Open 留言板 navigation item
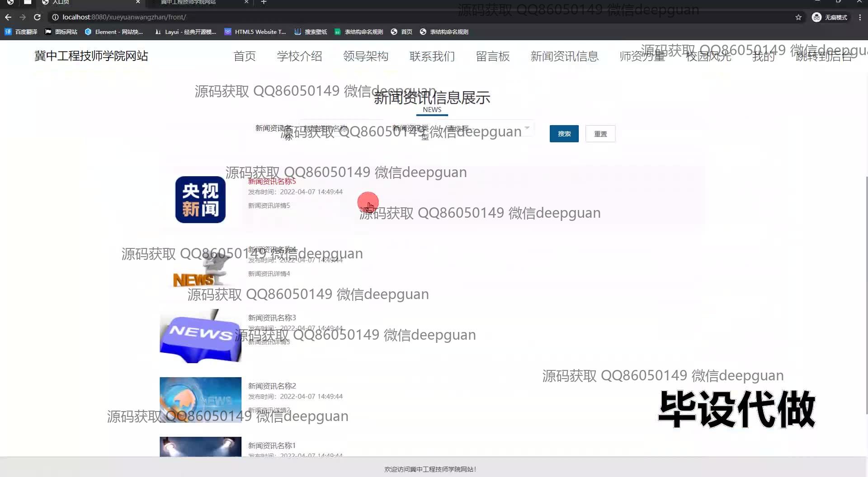 493,56
